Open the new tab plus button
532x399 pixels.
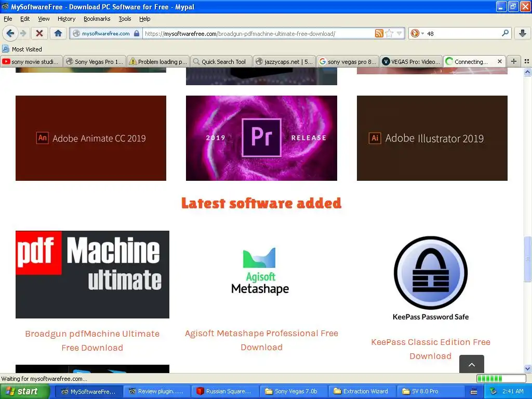pyautogui.click(x=514, y=61)
